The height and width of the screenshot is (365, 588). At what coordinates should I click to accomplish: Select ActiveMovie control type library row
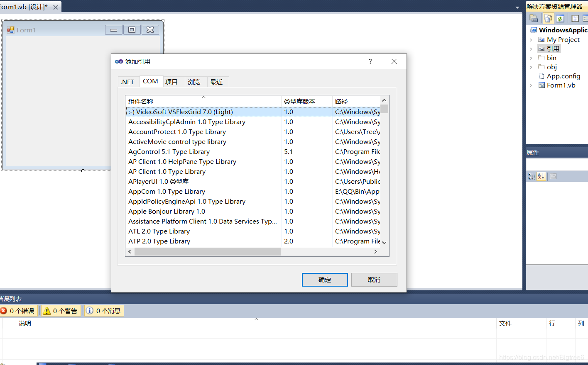[253, 141]
